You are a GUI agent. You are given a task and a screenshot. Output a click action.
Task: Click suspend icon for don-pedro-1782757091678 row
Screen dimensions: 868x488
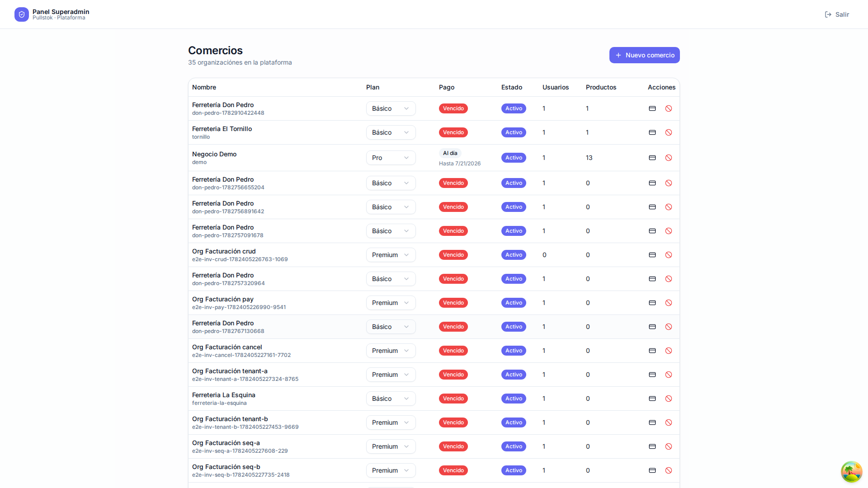tap(669, 231)
